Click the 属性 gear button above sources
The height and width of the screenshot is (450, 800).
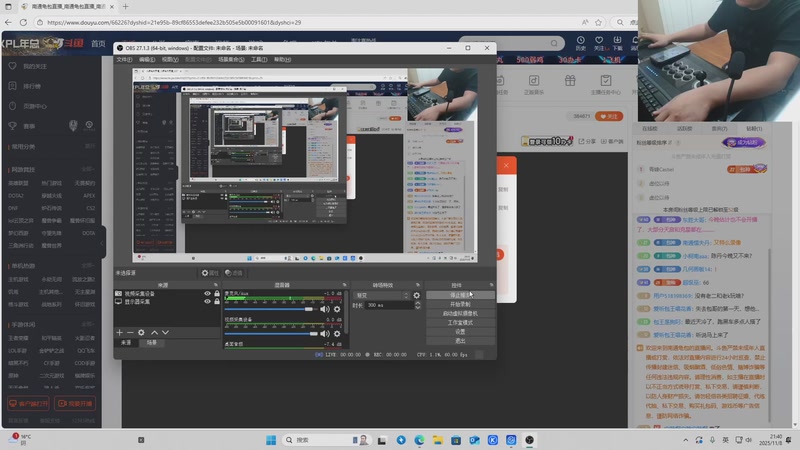pyautogui.click(x=210, y=273)
